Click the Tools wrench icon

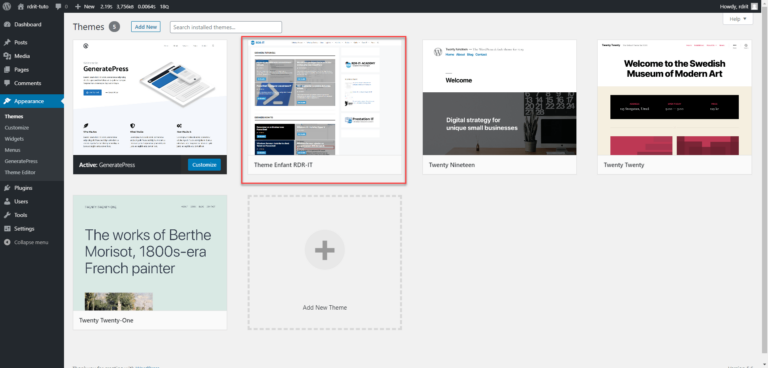[7, 215]
